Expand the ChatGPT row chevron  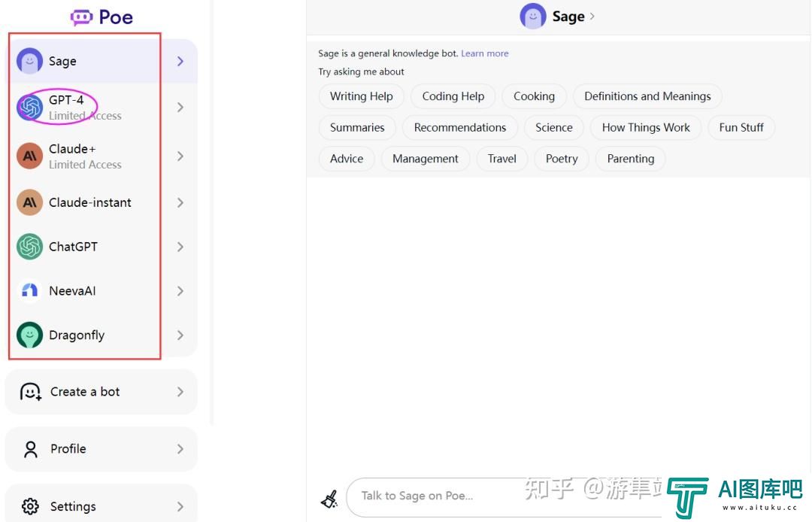(180, 247)
